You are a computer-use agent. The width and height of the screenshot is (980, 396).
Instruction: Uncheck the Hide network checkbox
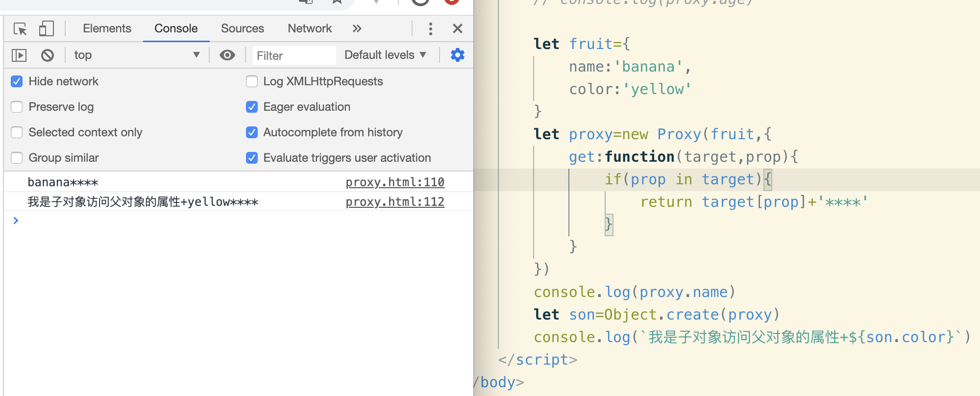17,81
